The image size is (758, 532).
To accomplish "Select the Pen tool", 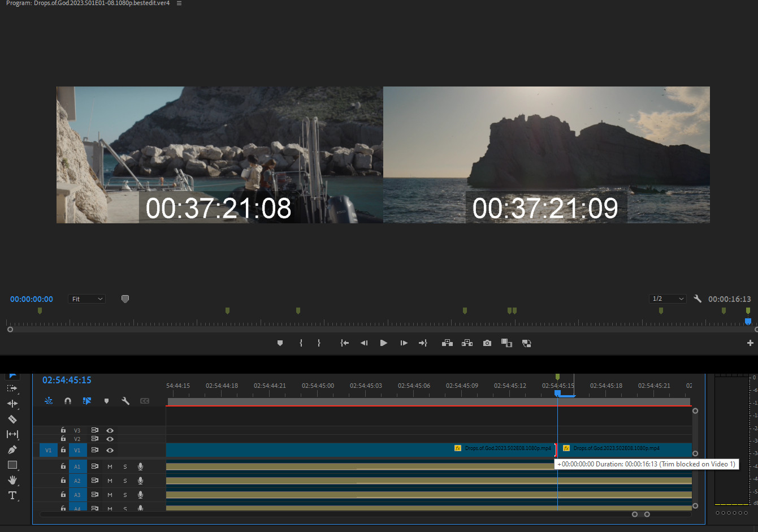I will [12, 450].
